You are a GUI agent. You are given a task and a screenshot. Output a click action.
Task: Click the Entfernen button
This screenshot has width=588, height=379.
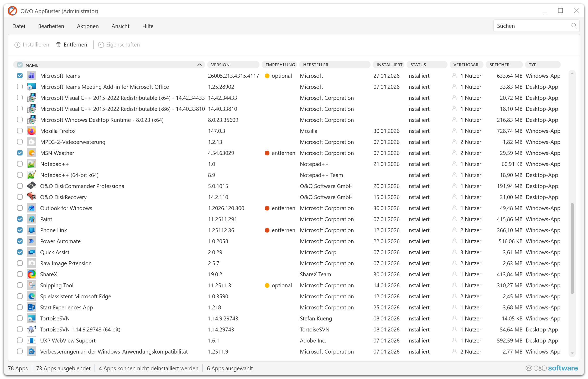tap(72, 45)
